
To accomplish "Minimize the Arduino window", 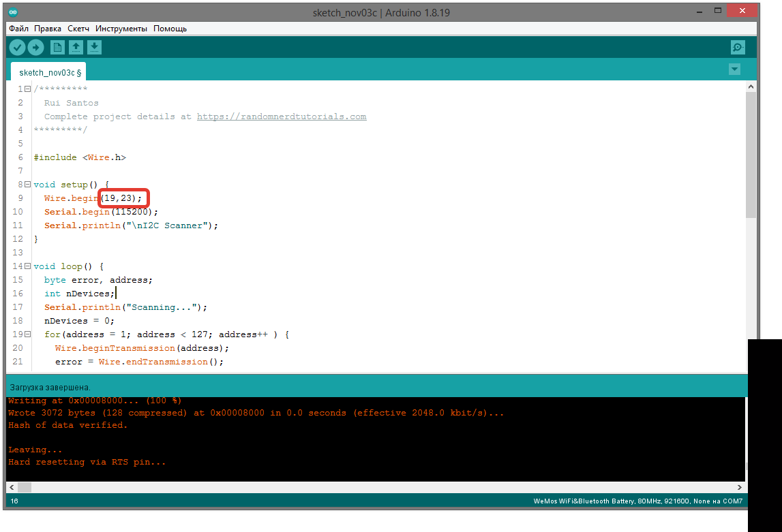I will coord(700,11).
